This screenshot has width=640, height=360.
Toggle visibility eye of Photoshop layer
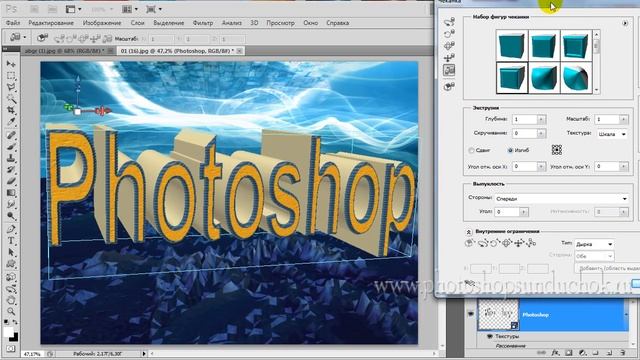tap(470, 314)
